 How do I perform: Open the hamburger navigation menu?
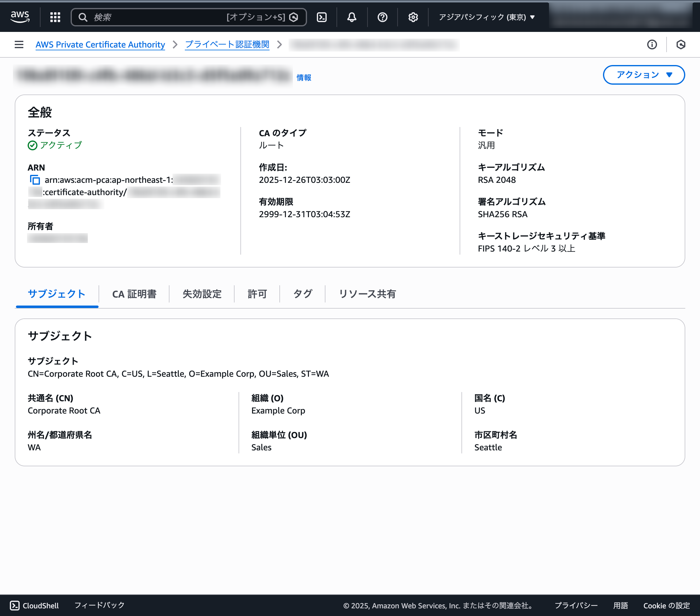19,44
